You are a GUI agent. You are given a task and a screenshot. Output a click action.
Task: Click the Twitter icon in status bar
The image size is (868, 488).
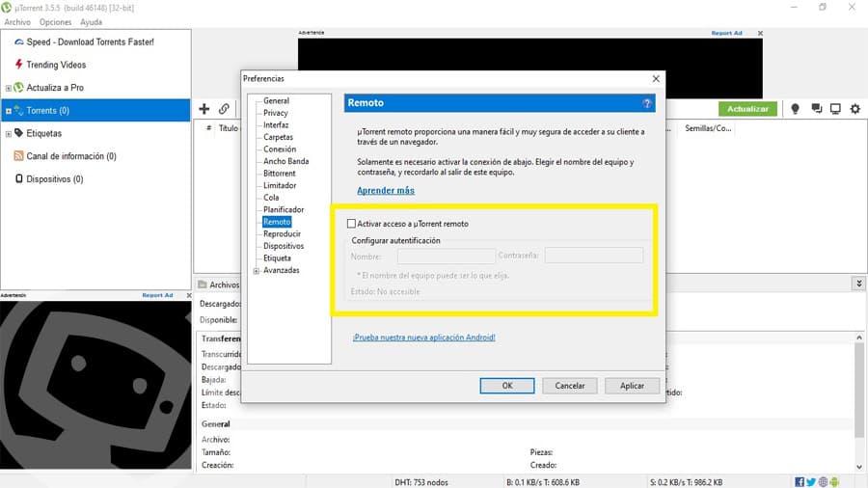point(811,482)
